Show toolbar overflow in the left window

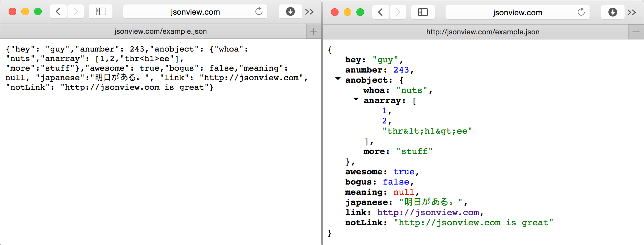(309, 12)
